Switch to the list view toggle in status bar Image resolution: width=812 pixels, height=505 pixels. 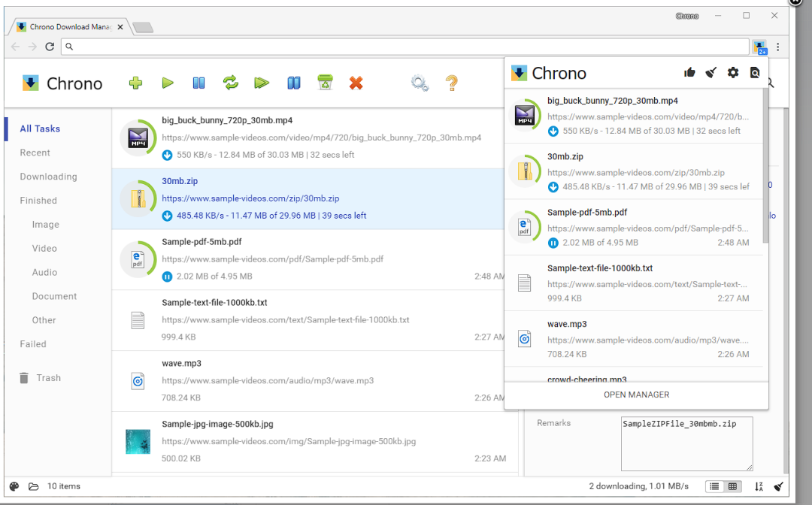coord(715,486)
